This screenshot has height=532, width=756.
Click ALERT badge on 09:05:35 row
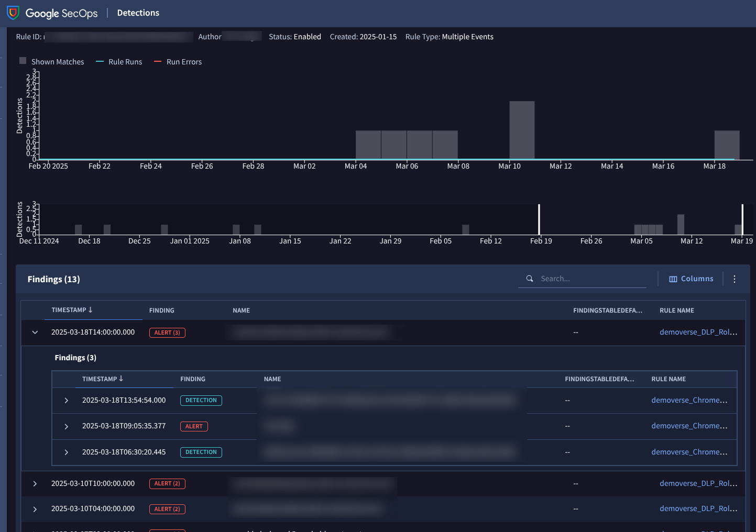pos(194,426)
